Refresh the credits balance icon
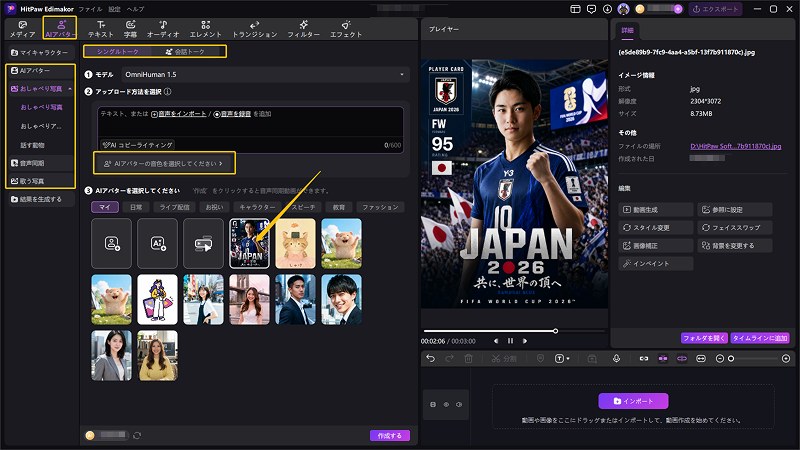 pyautogui.click(x=137, y=436)
